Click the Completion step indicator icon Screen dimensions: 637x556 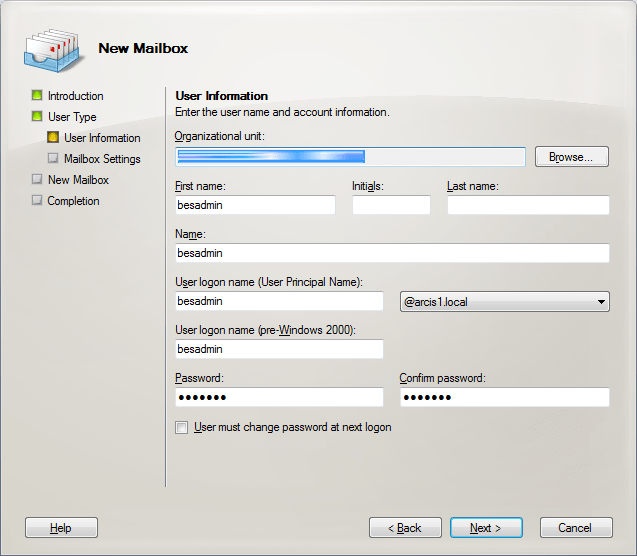click(x=37, y=201)
